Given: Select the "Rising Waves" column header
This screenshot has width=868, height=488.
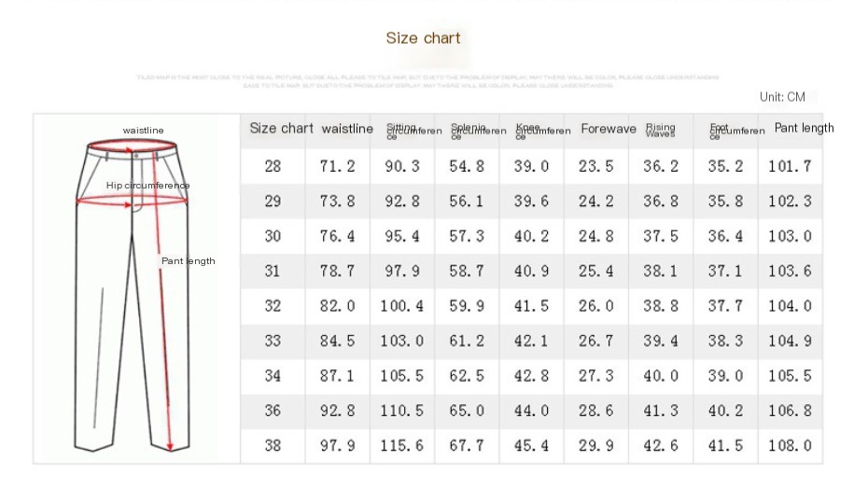Looking at the screenshot, I should [660, 130].
